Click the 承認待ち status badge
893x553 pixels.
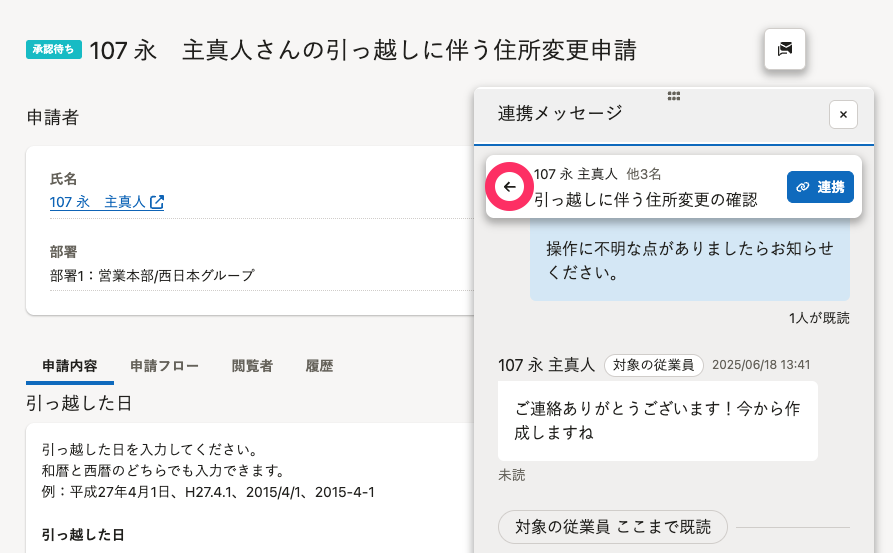tap(54, 49)
